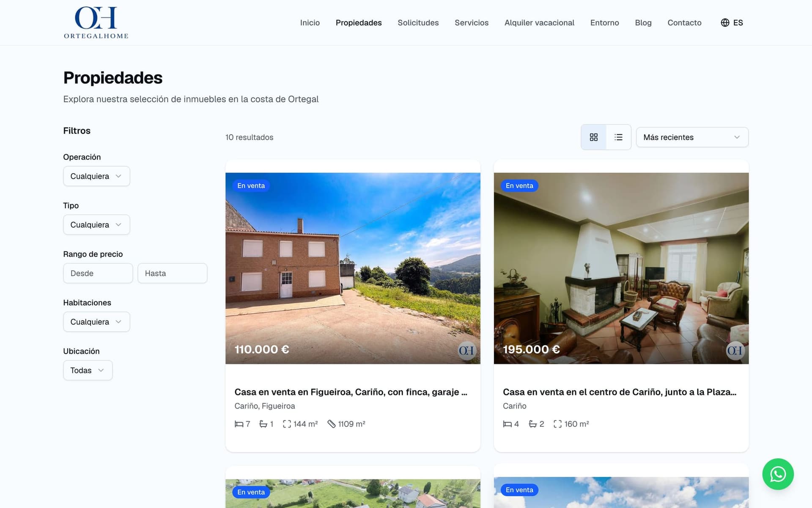
Task: Open the Cariño living room photo
Action: [621, 268]
